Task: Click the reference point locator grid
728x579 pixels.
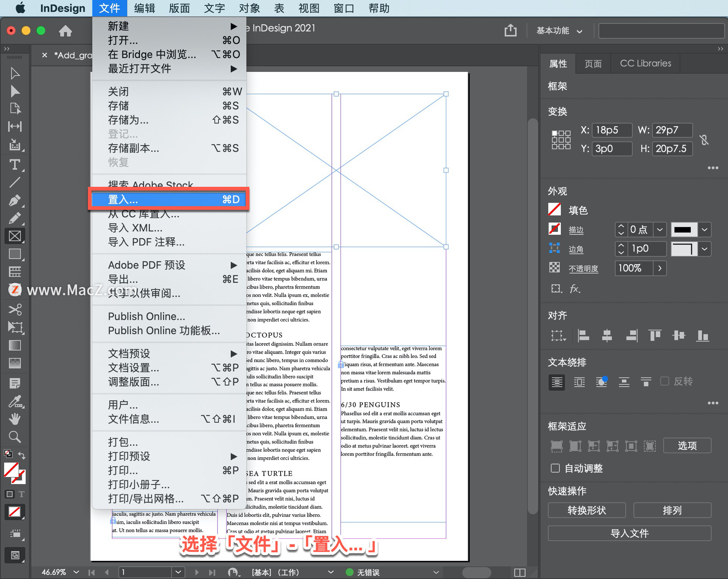Action: [561, 140]
